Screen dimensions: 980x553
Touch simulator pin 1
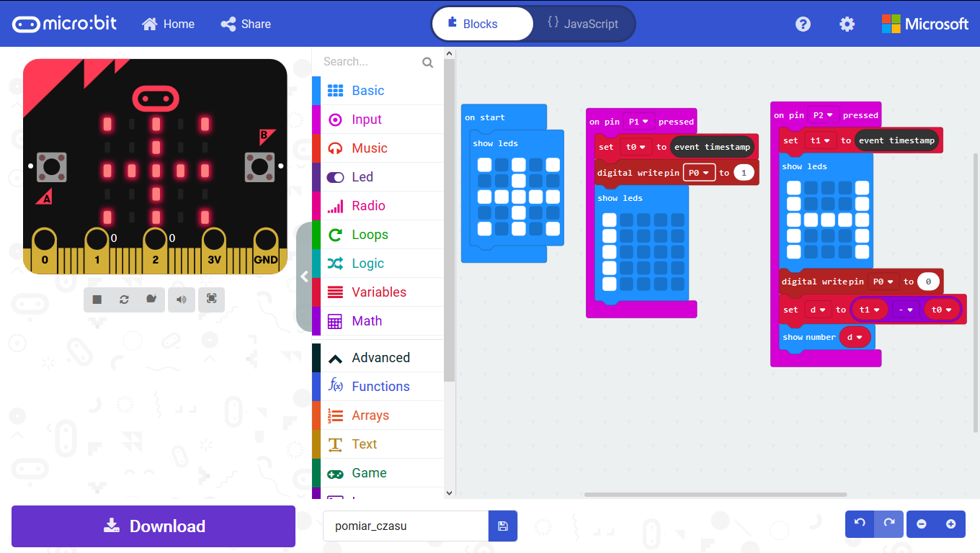click(97, 251)
